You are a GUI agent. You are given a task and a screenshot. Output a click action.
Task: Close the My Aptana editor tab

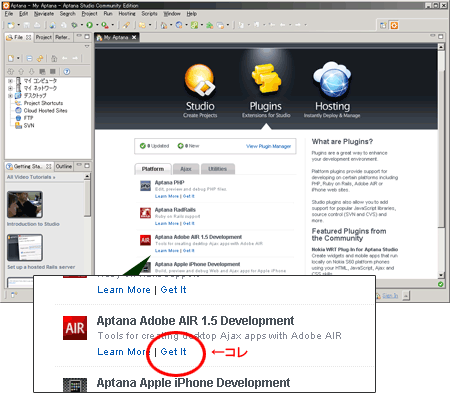[x=134, y=37]
